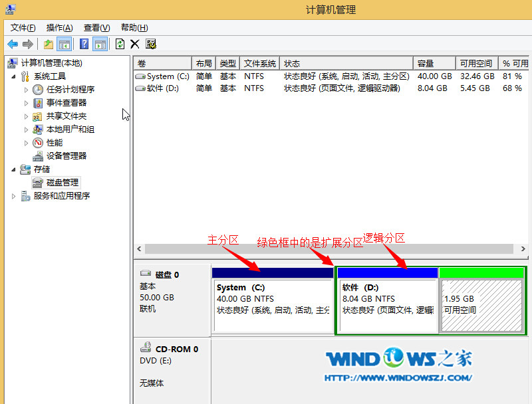
Task: Collapse the 系统工具 tree node
Action: (15, 76)
